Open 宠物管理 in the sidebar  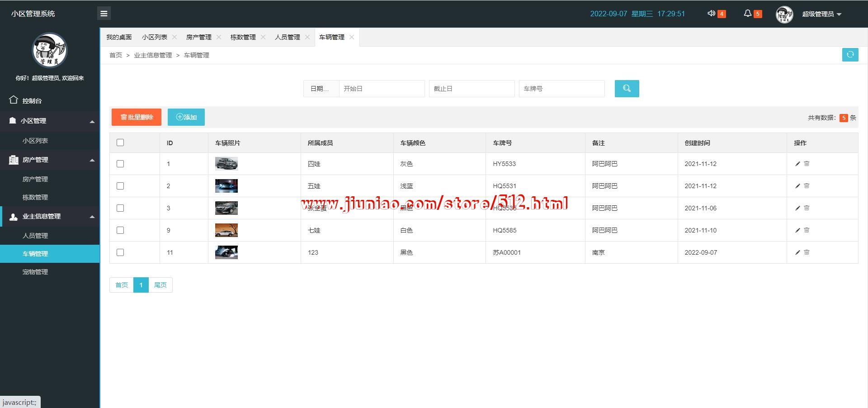point(35,272)
